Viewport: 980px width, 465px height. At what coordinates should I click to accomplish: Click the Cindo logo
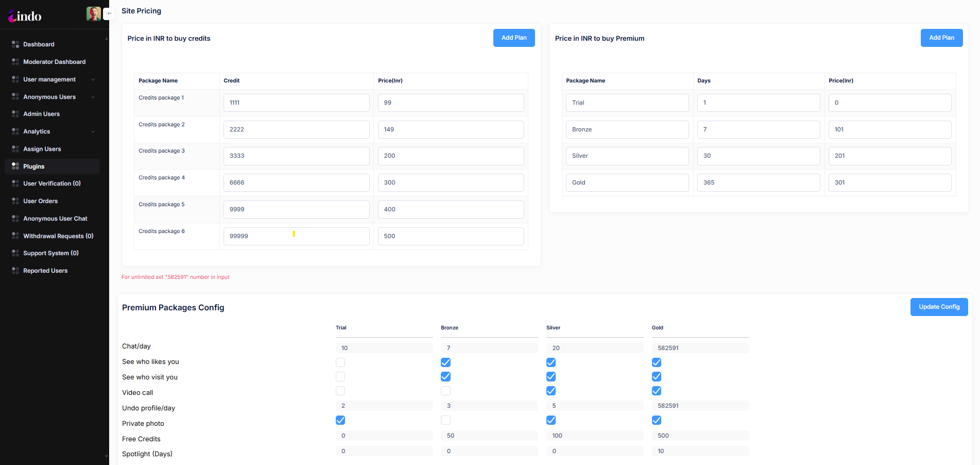[x=25, y=16]
